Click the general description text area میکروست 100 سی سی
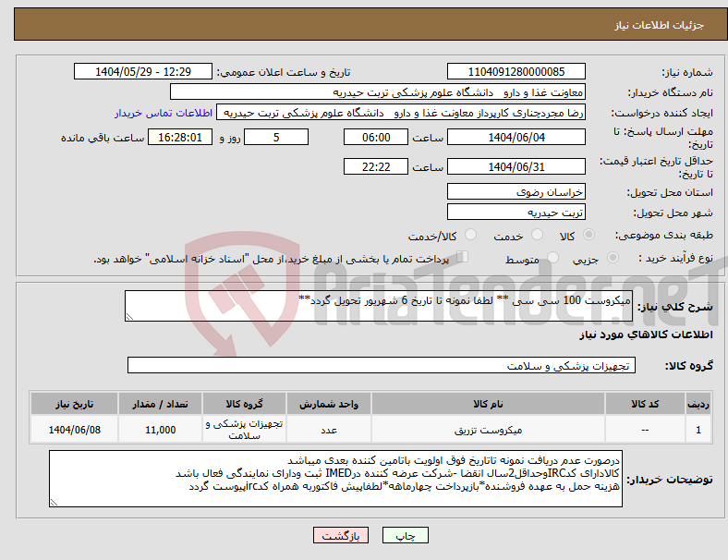Image resolution: width=728 pixels, height=560 pixels. tap(379, 306)
